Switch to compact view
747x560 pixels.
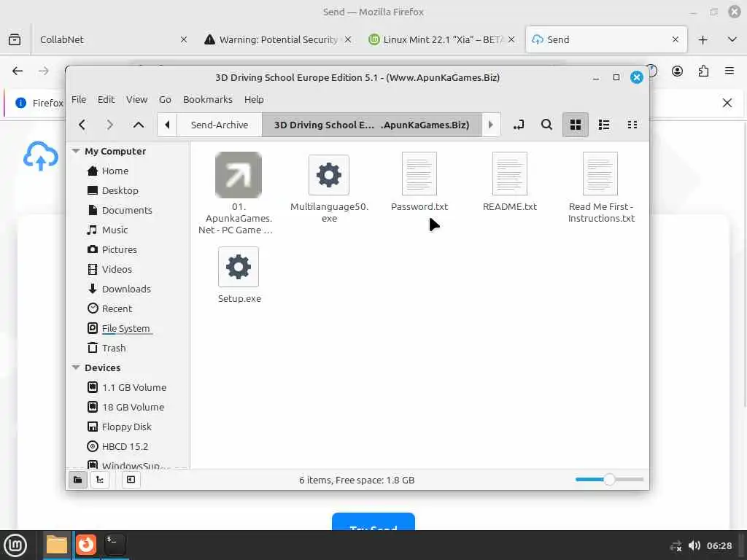tap(632, 125)
